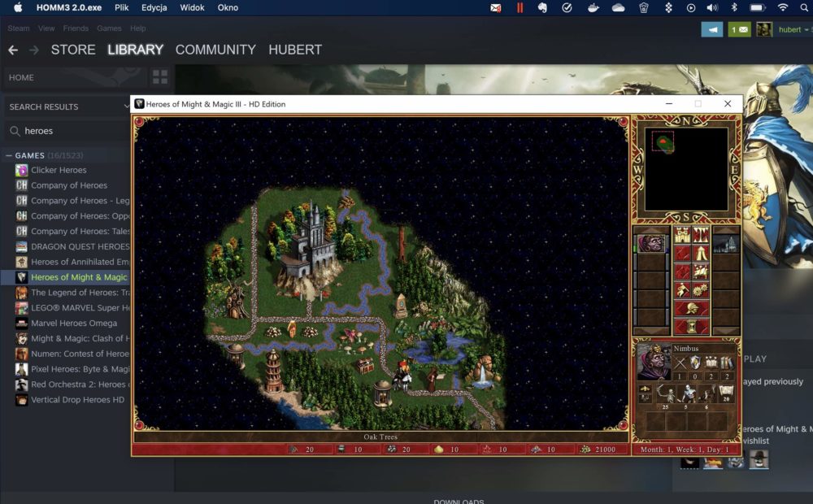Open Kingdom Overview castle icon button
This screenshot has width=813, height=504.
tap(682, 236)
